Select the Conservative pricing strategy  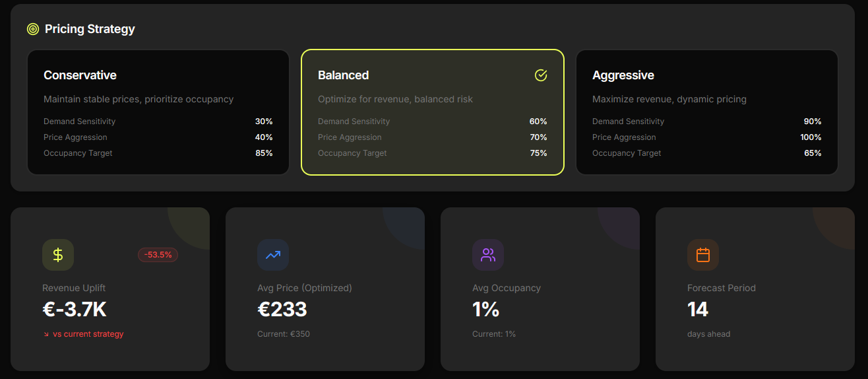[158, 112]
